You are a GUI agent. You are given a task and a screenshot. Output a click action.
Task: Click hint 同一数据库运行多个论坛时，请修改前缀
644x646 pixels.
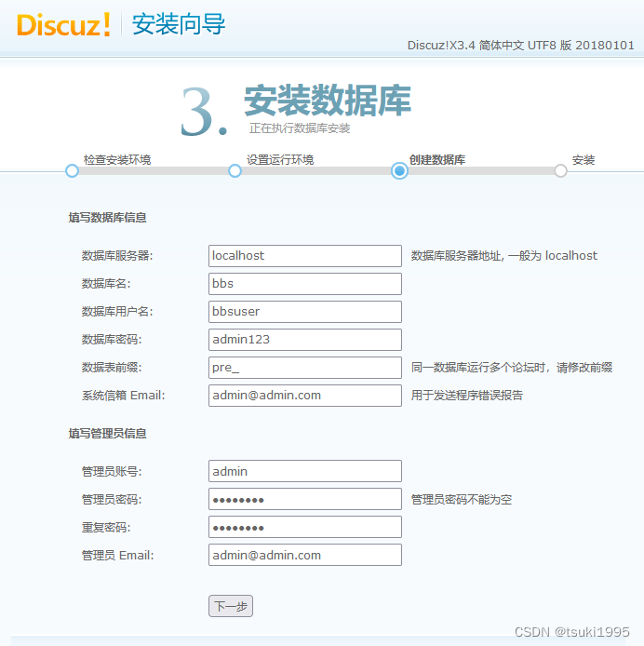click(x=512, y=368)
